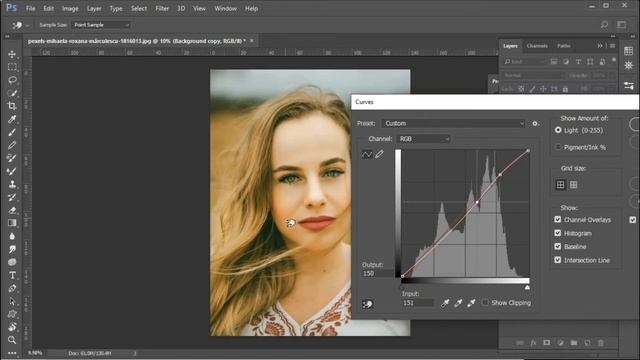Choose the detailed grid size button
The image size is (640, 360).
(573, 185)
